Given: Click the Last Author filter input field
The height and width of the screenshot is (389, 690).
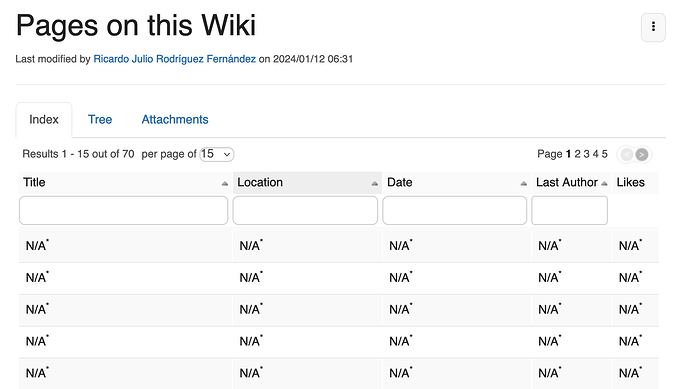Looking at the screenshot, I should (x=569, y=210).
